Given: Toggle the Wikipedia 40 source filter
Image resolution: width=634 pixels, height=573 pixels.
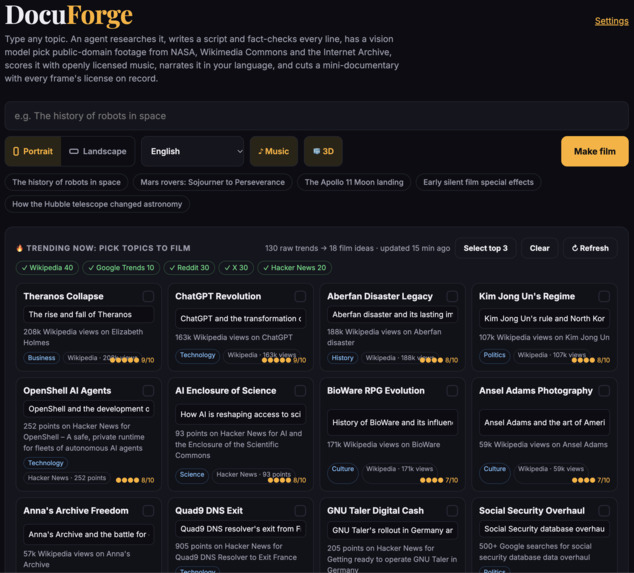Looking at the screenshot, I should coord(47,268).
